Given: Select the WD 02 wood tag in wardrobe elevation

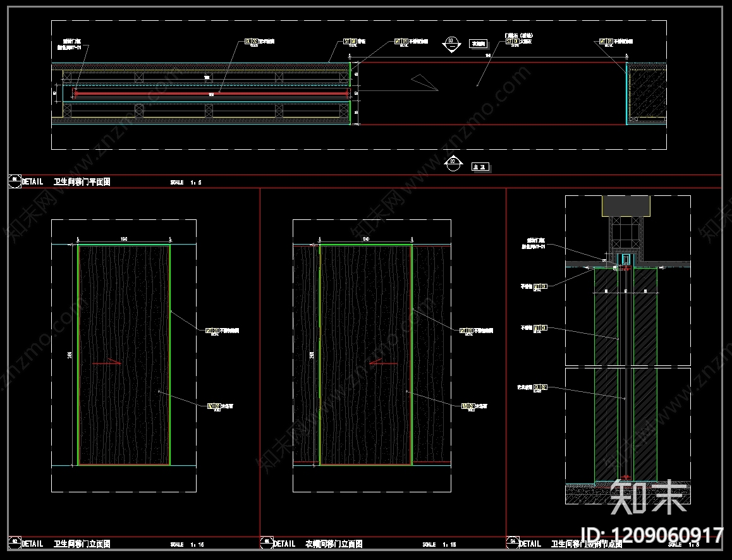Looking at the screenshot, I should pyautogui.click(x=468, y=406).
